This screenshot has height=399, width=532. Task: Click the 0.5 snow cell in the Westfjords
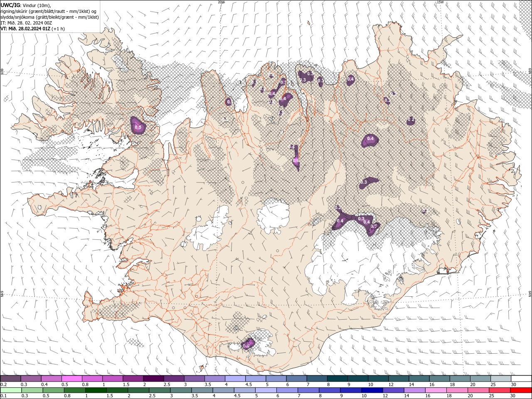click(138, 126)
